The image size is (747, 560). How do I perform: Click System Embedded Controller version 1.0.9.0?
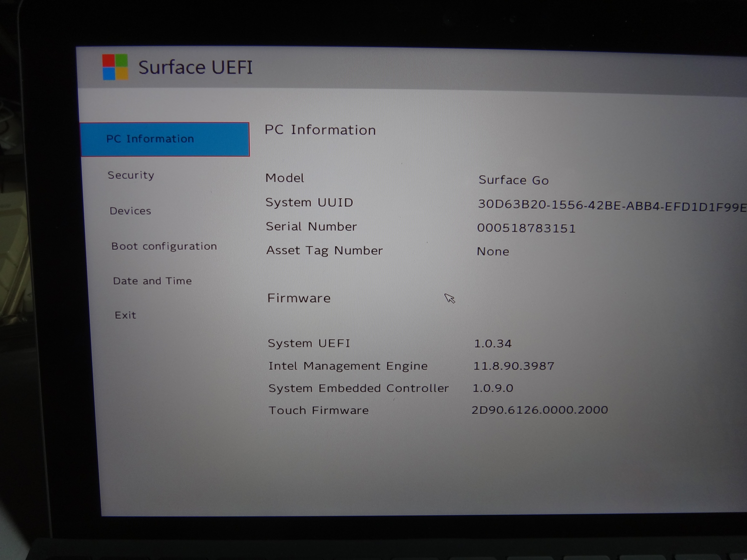(493, 388)
